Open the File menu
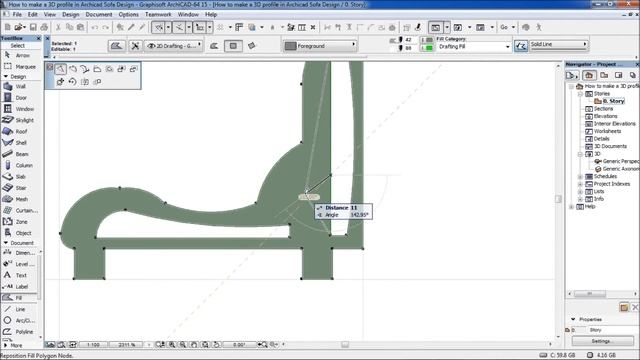This screenshot has height=360, width=640. click(17, 14)
